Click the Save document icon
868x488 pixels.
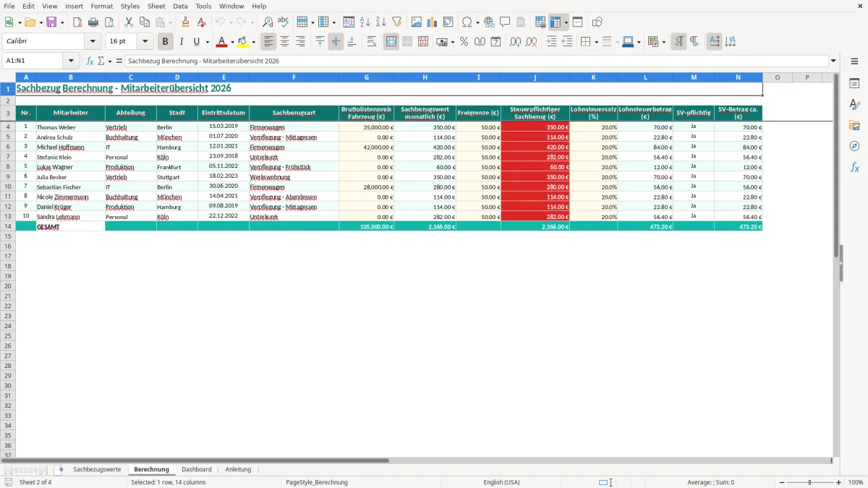click(x=51, y=22)
